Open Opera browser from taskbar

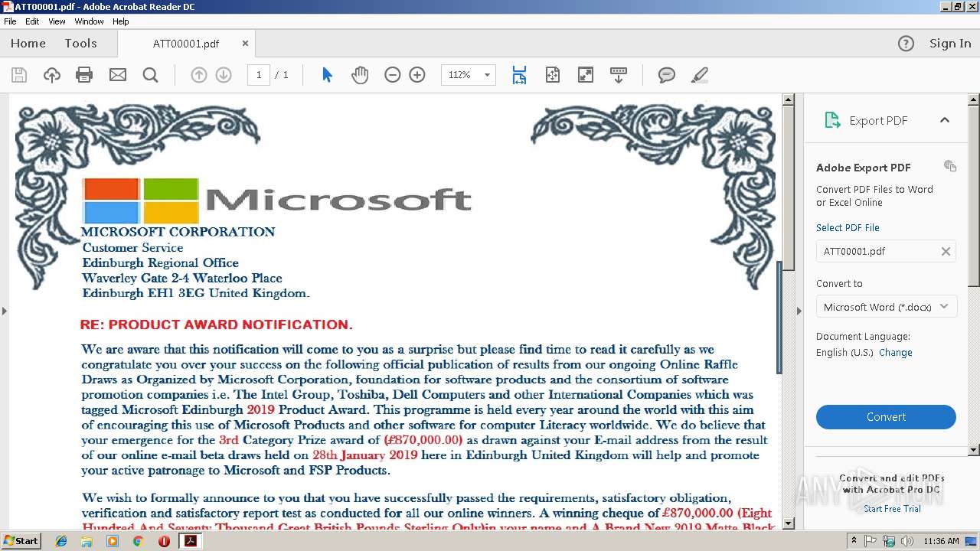(163, 541)
